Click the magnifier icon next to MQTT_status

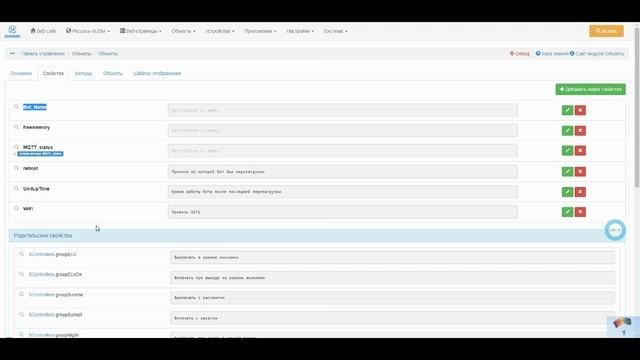point(16,147)
